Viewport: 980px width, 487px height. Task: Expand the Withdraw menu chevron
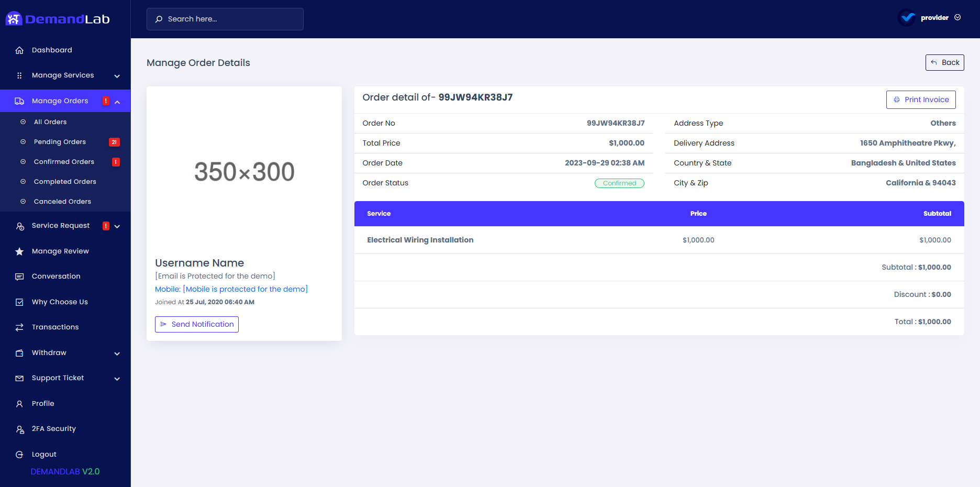point(117,353)
